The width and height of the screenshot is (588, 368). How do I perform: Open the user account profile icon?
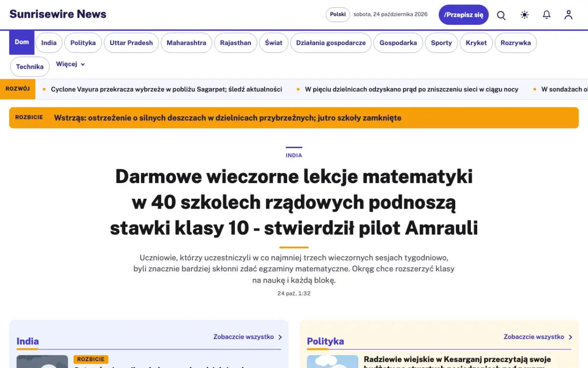point(568,15)
